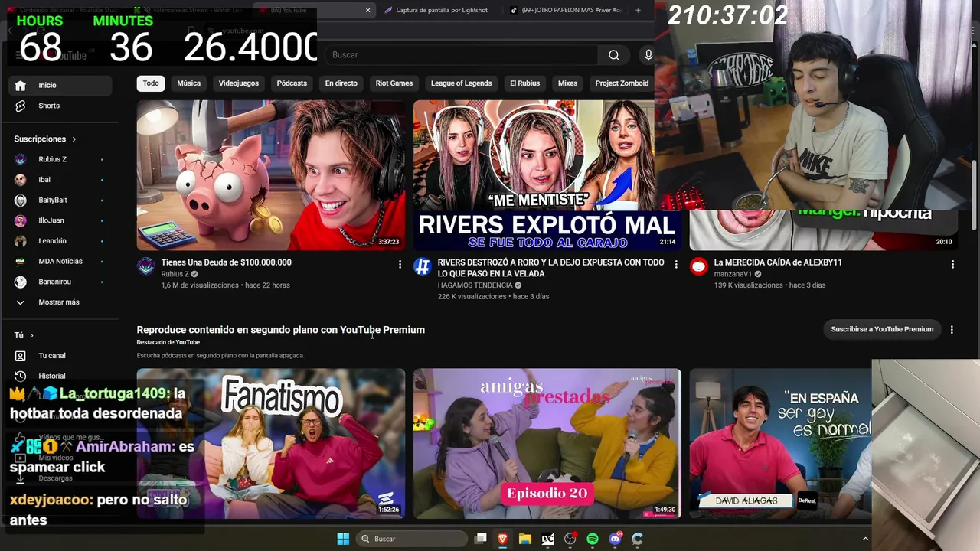Image resolution: width=980 pixels, height=551 pixels.
Task: Select the Project Zomboid filter chip
Action: [x=622, y=83]
